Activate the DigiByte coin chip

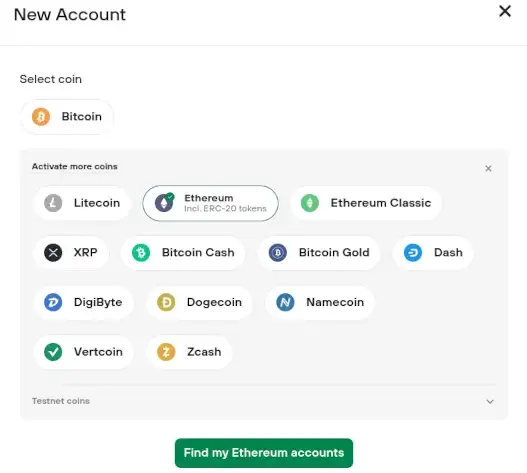83,302
